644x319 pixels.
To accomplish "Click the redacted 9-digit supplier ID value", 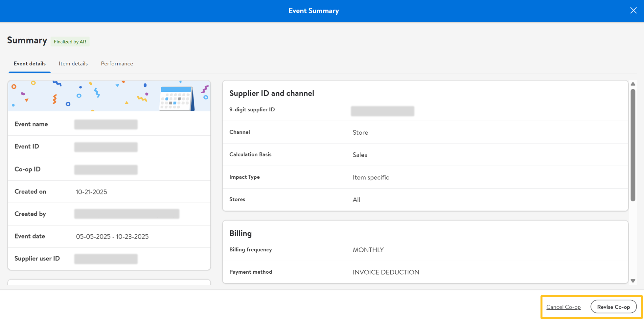I will click(382, 111).
